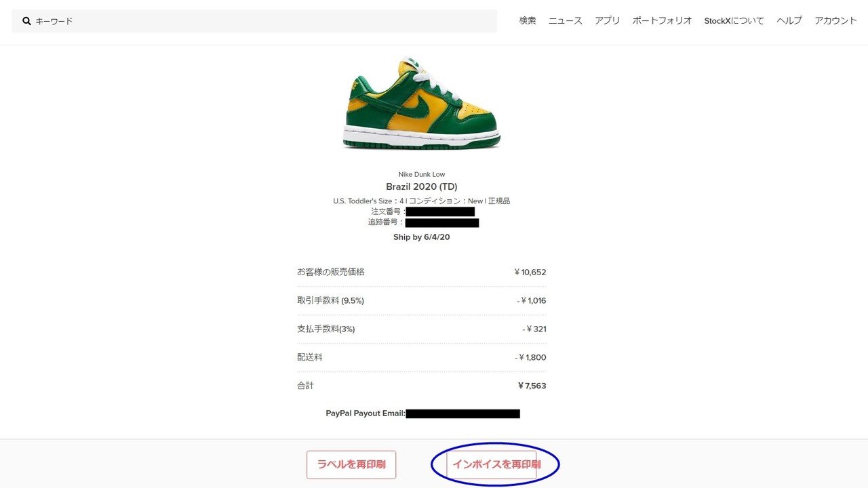Click the Nike Dunk Low label text
Viewport: 868px width, 488px height.
click(x=422, y=174)
